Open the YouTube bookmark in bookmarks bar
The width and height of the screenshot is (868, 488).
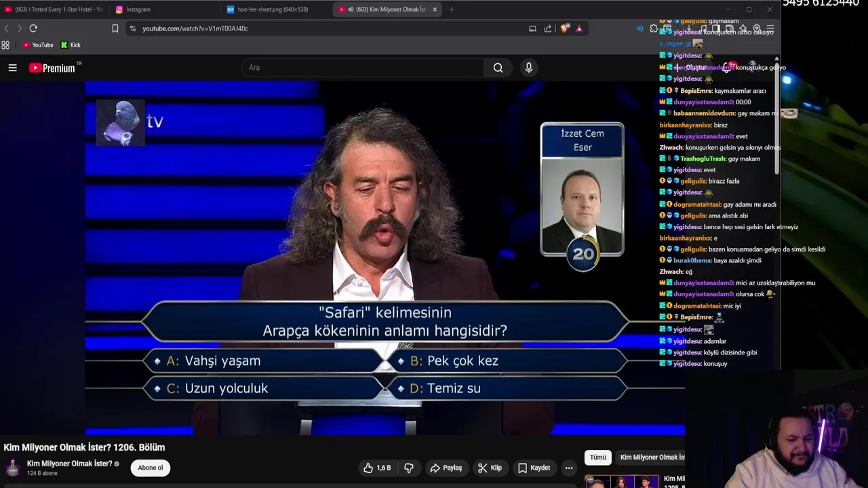pyautogui.click(x=38, y=45)
